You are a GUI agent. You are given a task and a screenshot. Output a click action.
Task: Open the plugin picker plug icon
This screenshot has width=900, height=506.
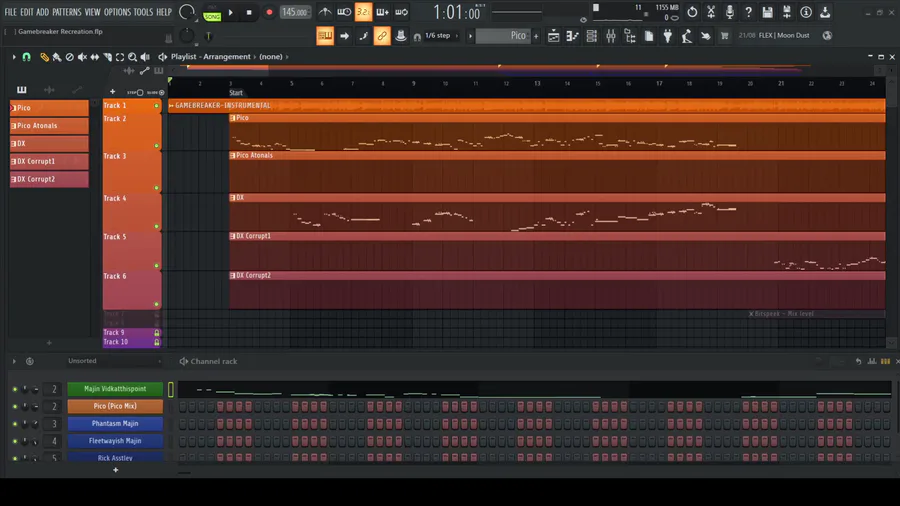pyautogui.click(x=668, y=36)
